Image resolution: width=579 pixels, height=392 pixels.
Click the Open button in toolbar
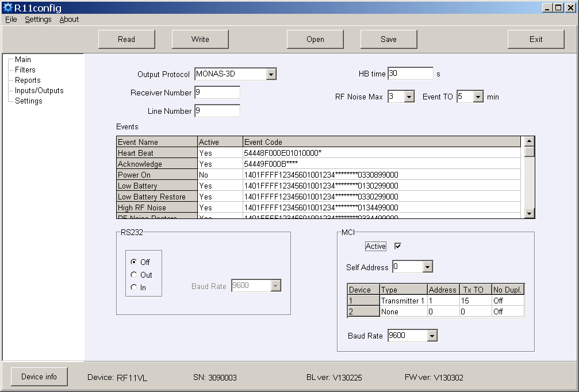315,39
